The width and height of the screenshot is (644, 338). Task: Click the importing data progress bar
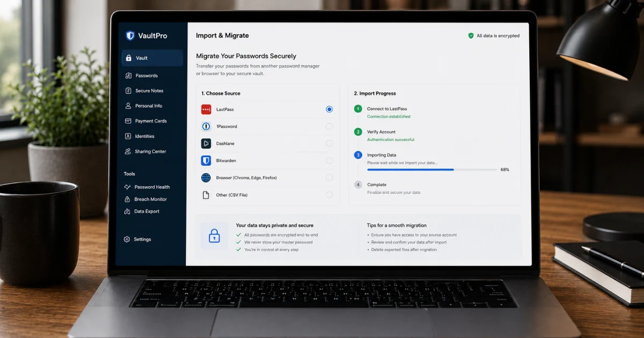(432, 170)
